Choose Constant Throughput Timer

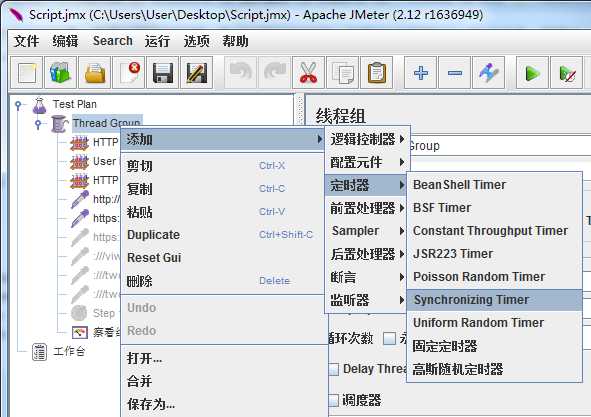pyautogui.click(x=495, y=231)
